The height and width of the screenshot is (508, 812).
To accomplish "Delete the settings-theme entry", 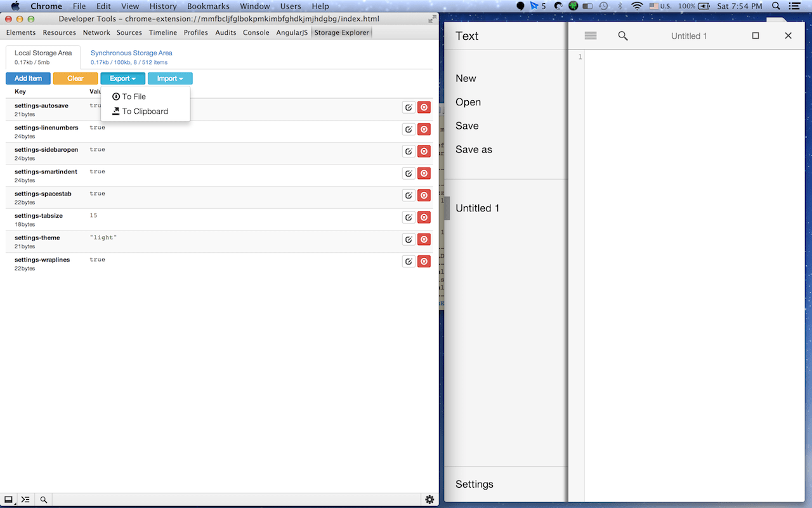I will coord(424,239).
